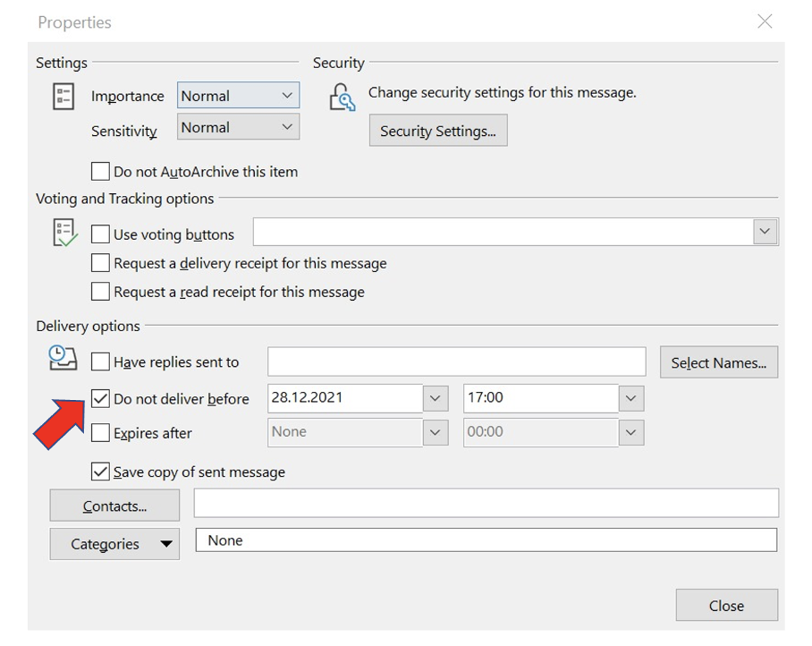Click the Select Names button
This screenshot has width=812, height=646.
pyautogui.click(x=718, y=362)
